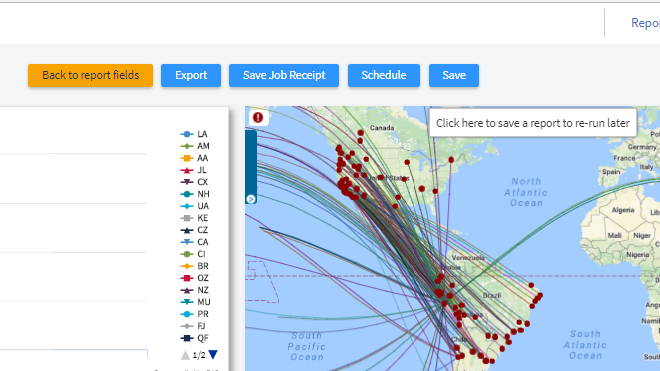Toggle the CX legend marker
This screenshot has width=660, height=371.
[x=187, y=182]
